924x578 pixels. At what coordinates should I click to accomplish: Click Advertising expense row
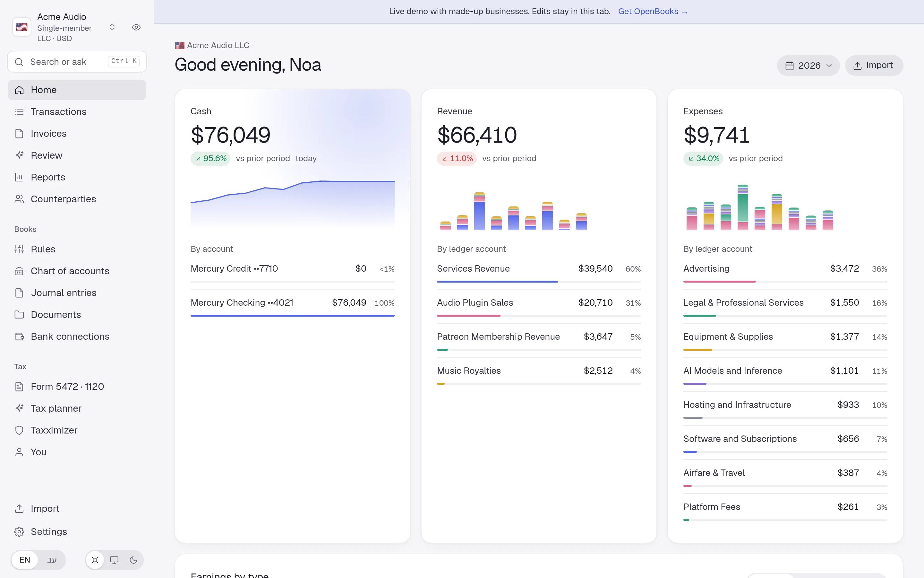point(785,273)
